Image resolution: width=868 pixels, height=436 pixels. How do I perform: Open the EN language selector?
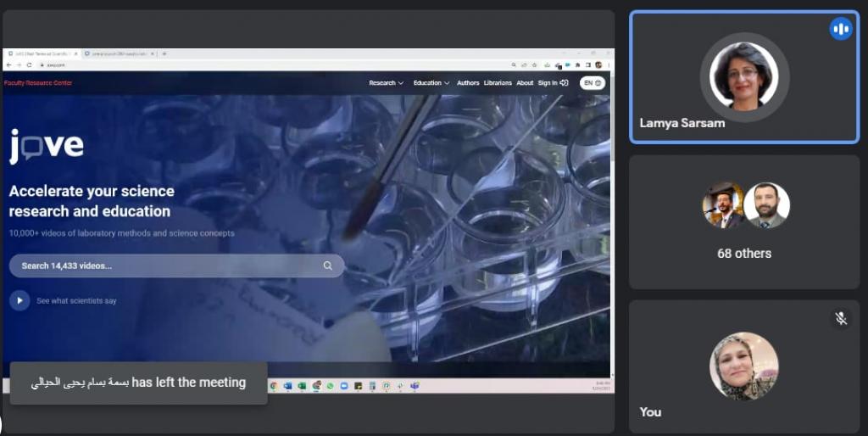(x=592, y=83)
